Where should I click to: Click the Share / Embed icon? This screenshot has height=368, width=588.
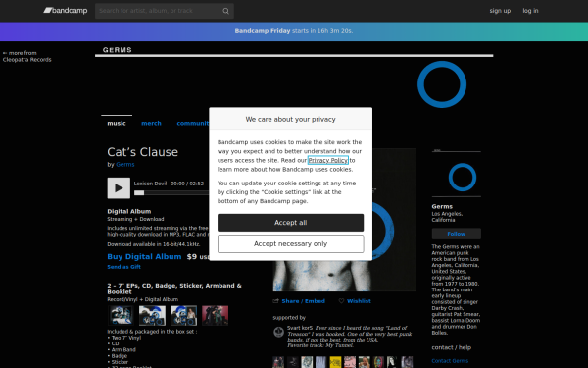tap(276, 301)
